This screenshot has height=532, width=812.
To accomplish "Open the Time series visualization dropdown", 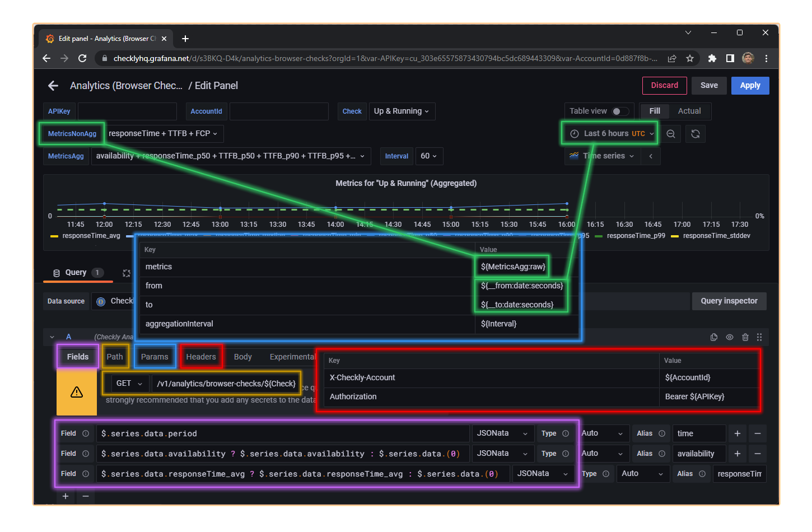I will click(x=602, y=156).
